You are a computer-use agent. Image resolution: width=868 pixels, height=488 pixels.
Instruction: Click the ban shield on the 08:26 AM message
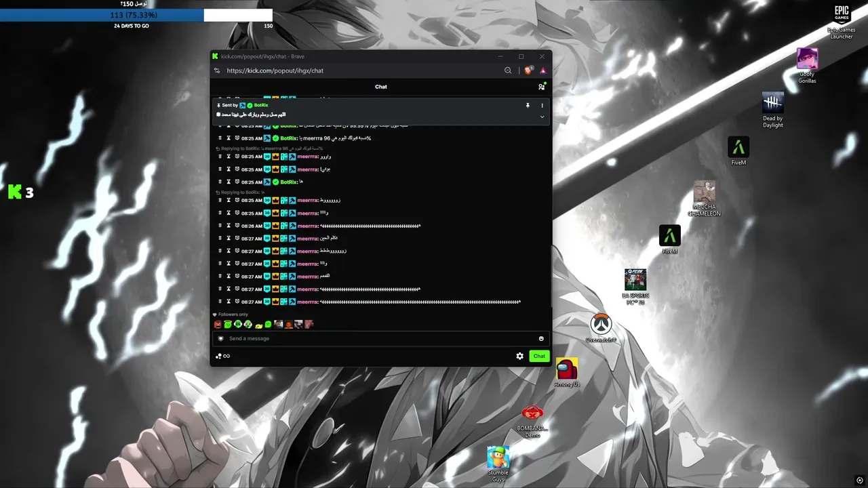pyautogui.click(x=237, y=226)
